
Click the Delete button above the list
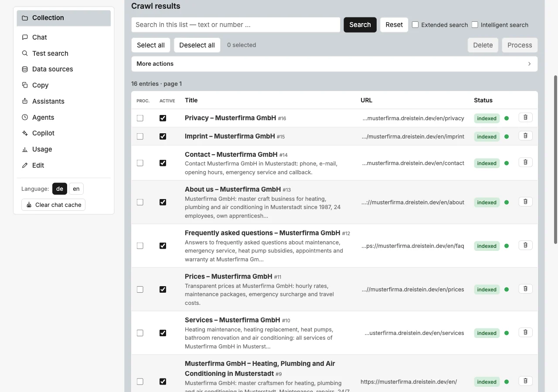click(483, 45)
